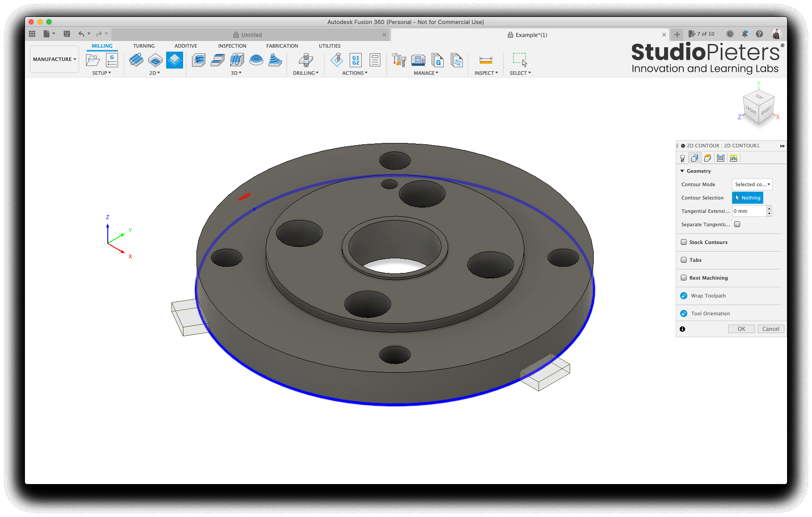The height and width of the screenshot is (517, 812).
Task: Click the Contour Selection Nothing button
Action: coord(747,198)
